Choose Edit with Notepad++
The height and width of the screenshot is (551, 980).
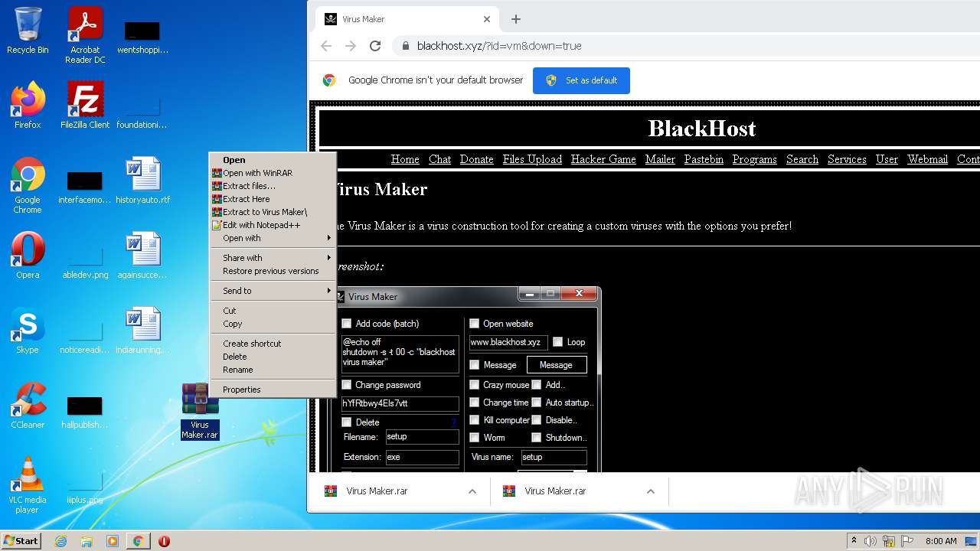tap(273, 225)
